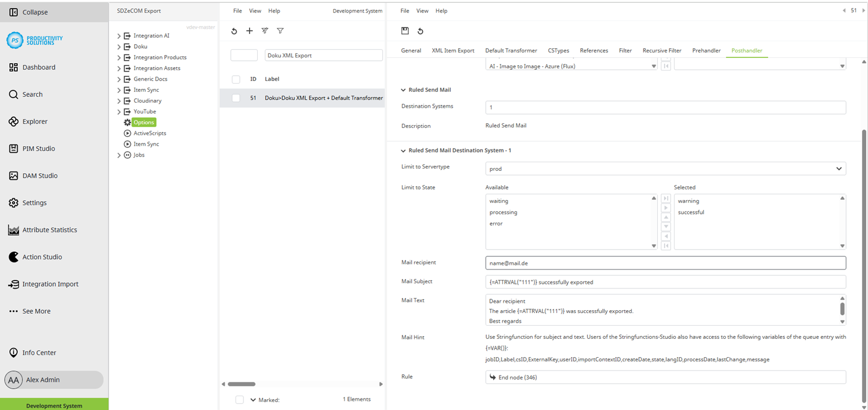Screen dimensions: 868x410
Task: Open PIM Studio
Action: [x=32, y=149]
